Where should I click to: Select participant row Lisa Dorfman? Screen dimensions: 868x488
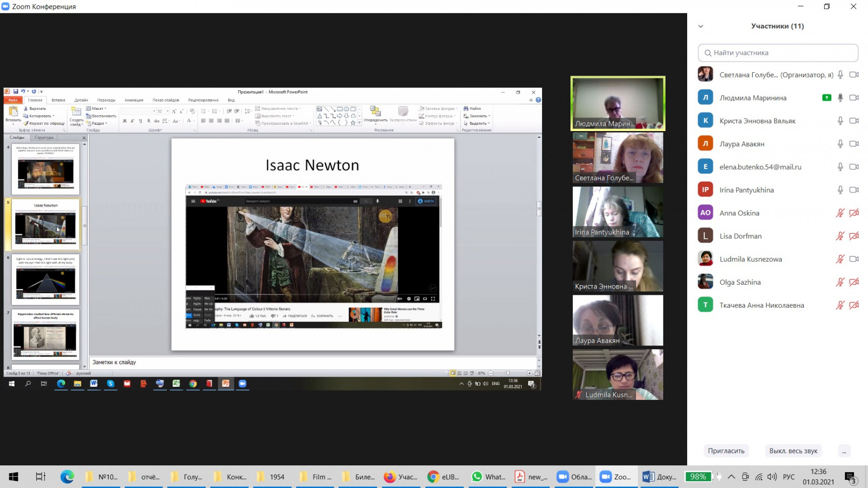[778, 236]
